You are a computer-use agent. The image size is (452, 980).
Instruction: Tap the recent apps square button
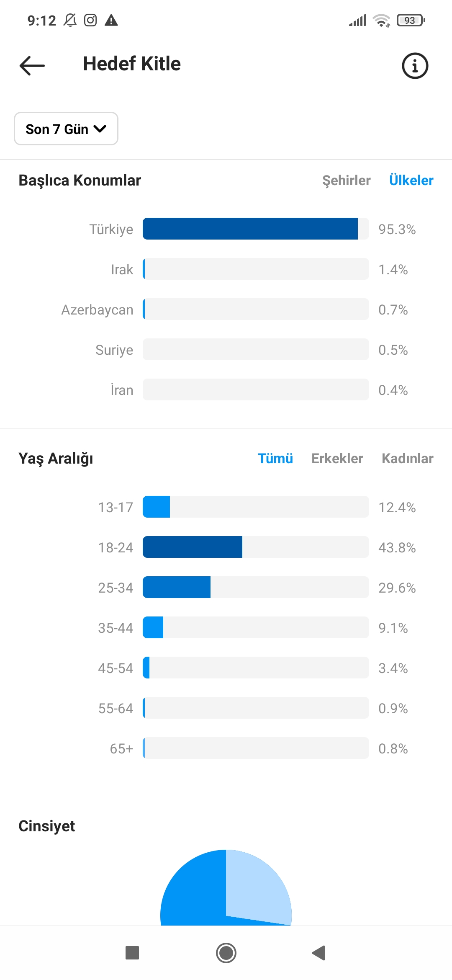coord(132,953)
